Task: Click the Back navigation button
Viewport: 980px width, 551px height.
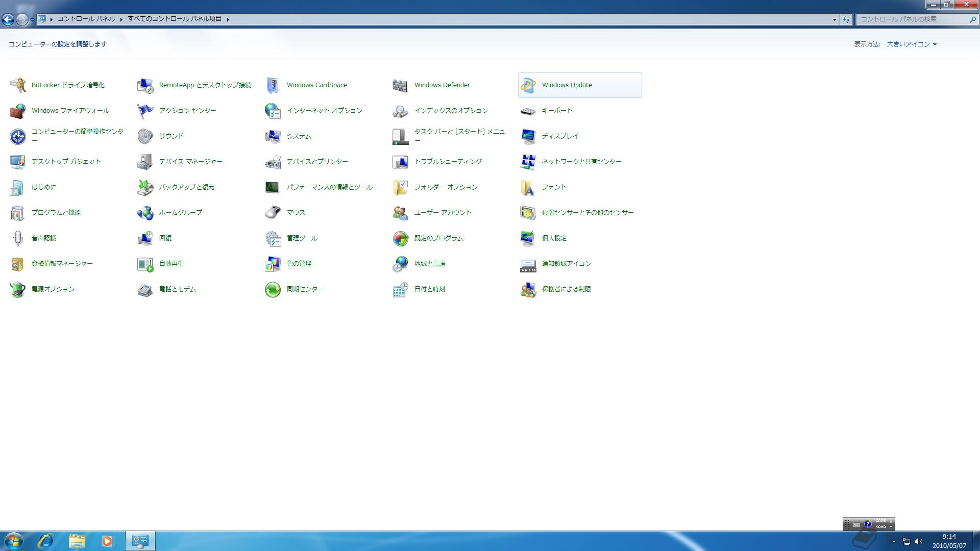Action: (8, 19)
